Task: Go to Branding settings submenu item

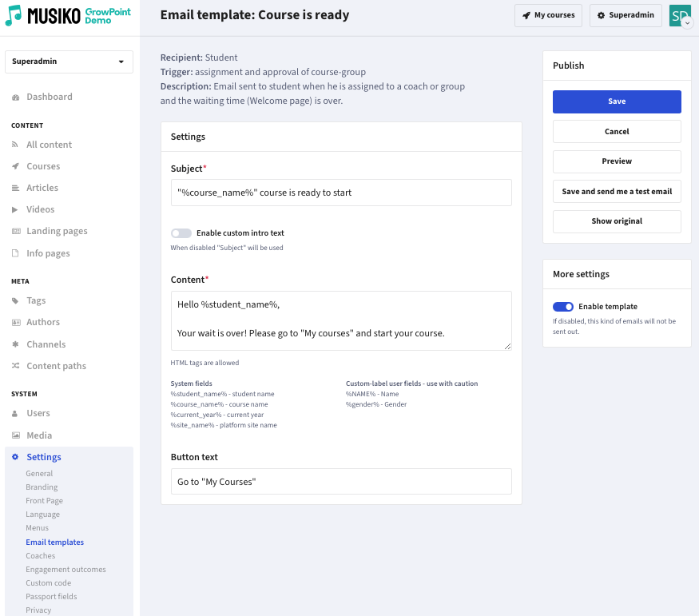Action: click(42, 487)
